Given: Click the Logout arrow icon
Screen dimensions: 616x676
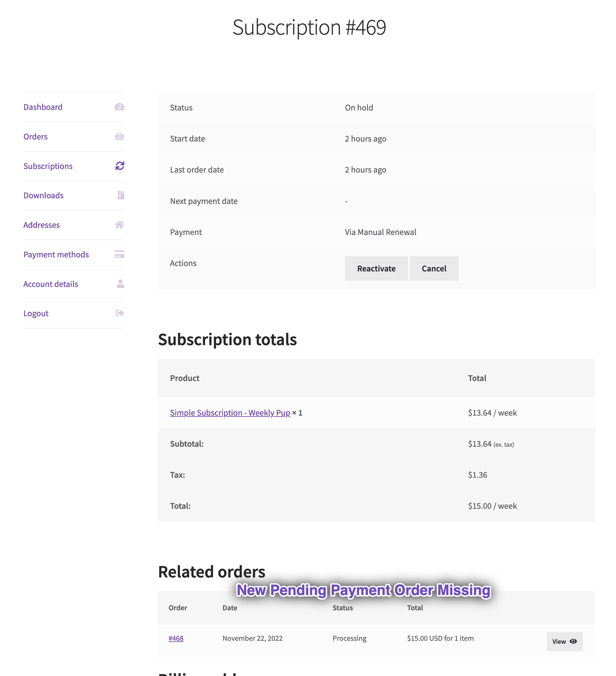Looking at the screenshot, I should [x=120, y=313].
